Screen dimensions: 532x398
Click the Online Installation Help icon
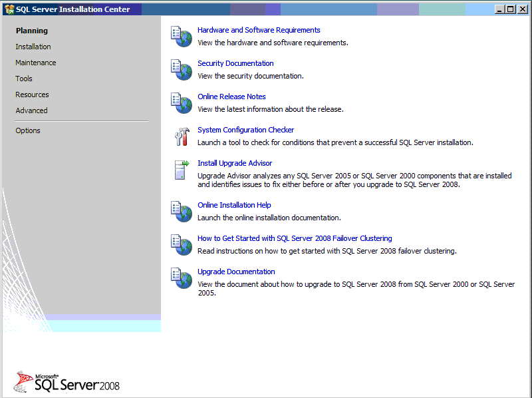pos(181,211)
